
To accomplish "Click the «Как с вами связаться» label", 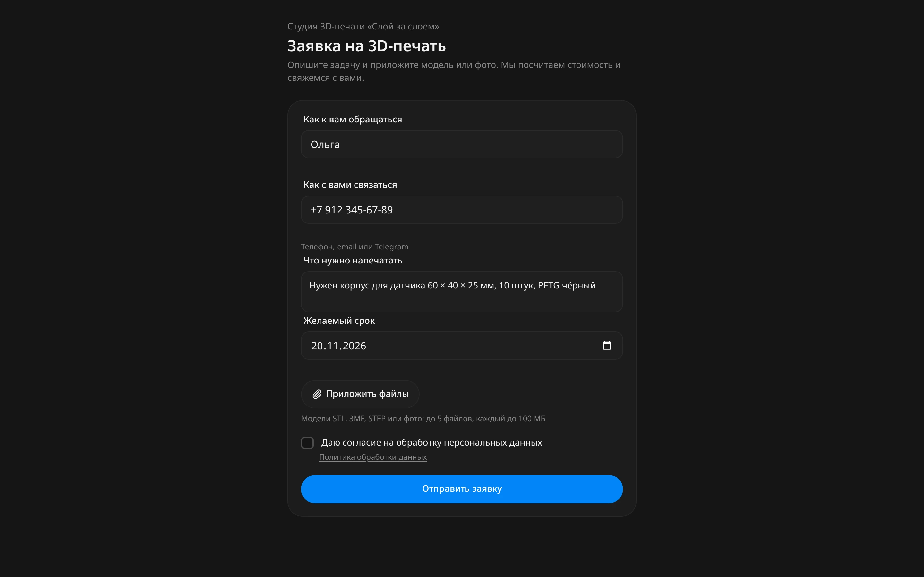I will pyautogui.click(x=350, y=185).
